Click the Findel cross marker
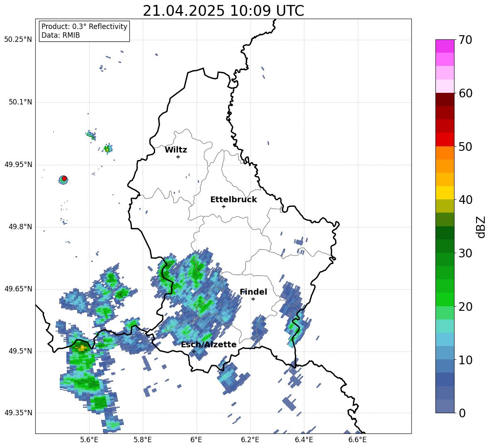 click(x=253, y=299)
